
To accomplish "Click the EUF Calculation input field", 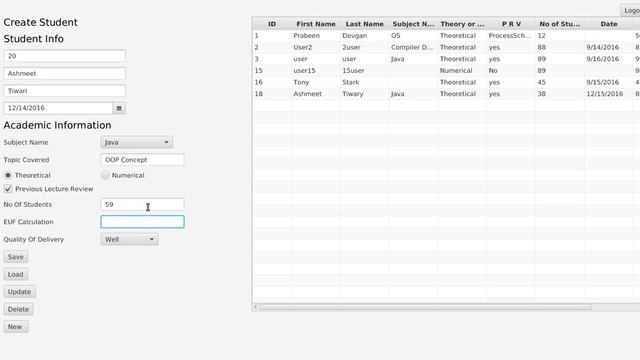I will (142, 222).
